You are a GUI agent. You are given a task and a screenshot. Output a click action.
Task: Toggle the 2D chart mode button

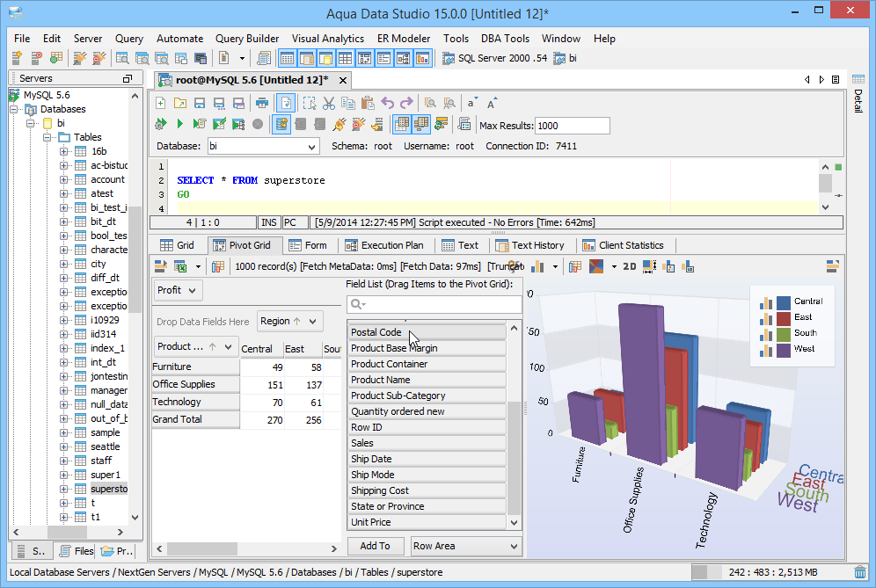click(x=630, y=266)
